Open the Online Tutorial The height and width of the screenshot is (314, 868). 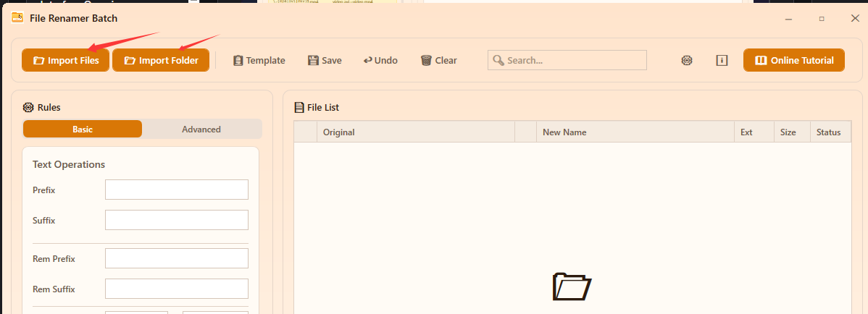pos(794,60)
